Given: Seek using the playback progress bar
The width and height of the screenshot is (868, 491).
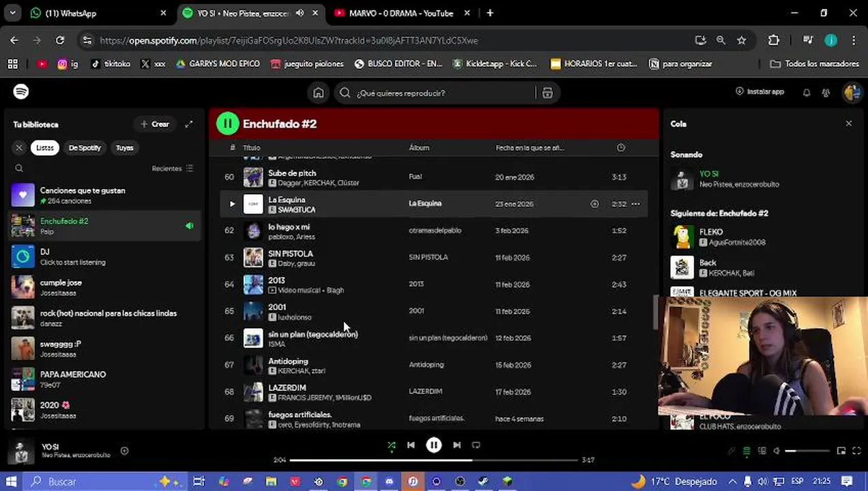Looking at the screenshot, I should (434, 460).
